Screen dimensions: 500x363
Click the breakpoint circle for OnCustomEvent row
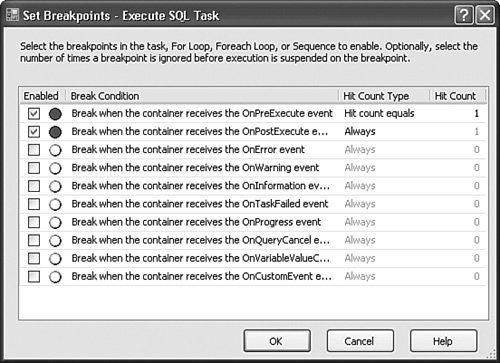click(55, 277)
